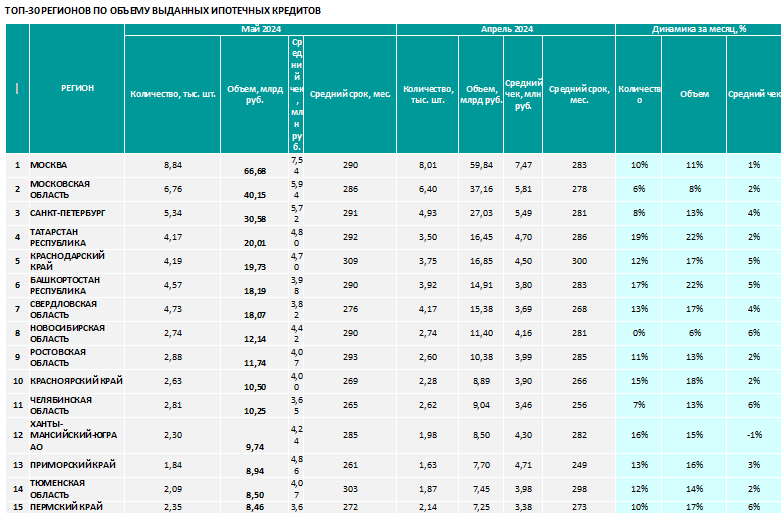Select April average term value 249
The image size is (781, 513).
tap(579, 465)
